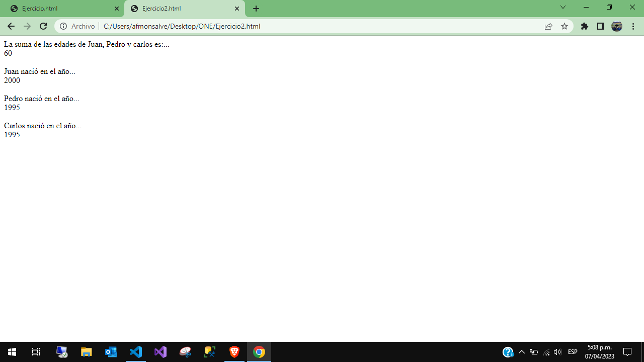The image size is (644, 362).
Task: Open Snipping tool icon on taskbar
Action: coord(185,352)
